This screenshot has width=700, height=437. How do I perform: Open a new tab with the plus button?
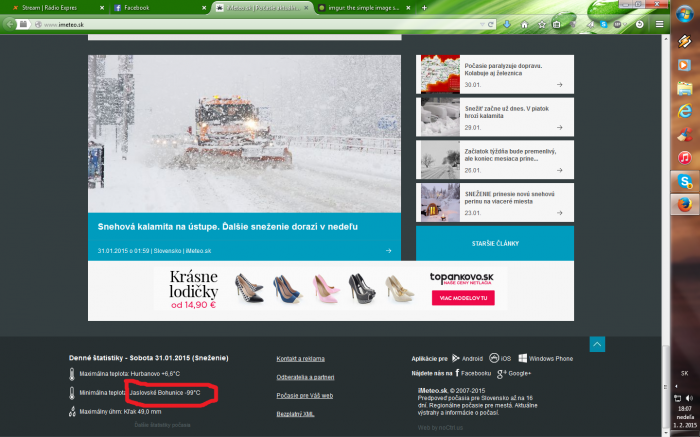coord(424,8)
